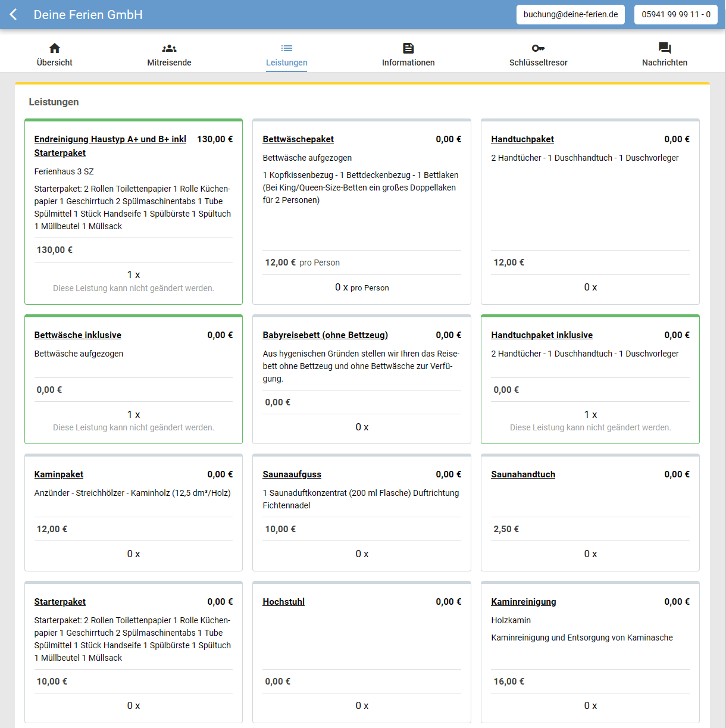Open the Bettwäschepaket service link
726x728 pixels.
coord(298,139)
